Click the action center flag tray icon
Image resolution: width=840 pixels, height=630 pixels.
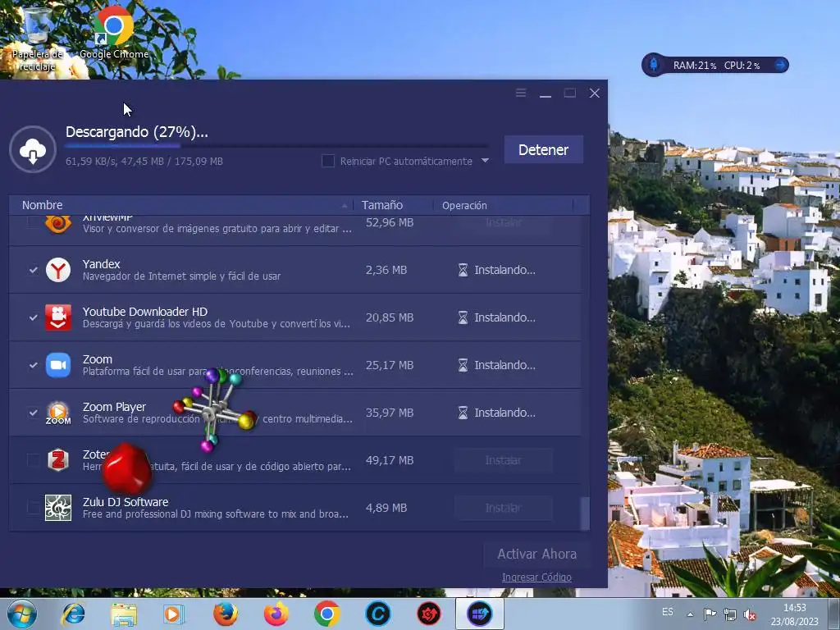(710, 614)
